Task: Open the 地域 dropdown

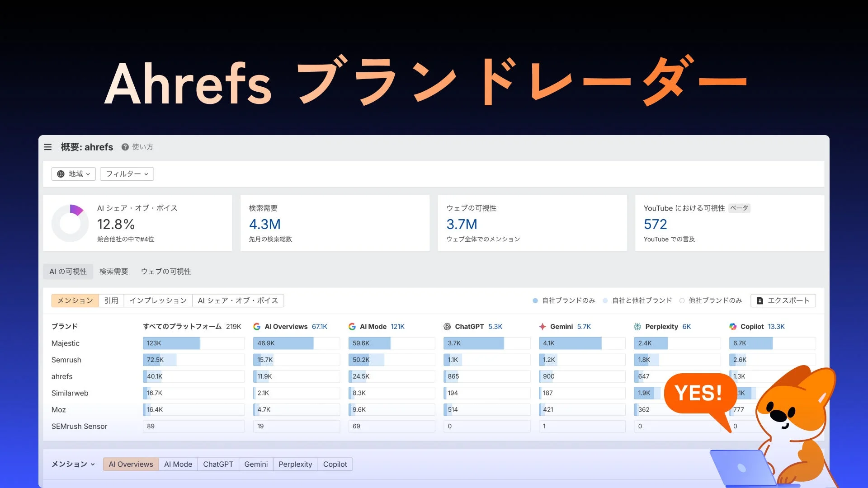Action: coord(73,174)
